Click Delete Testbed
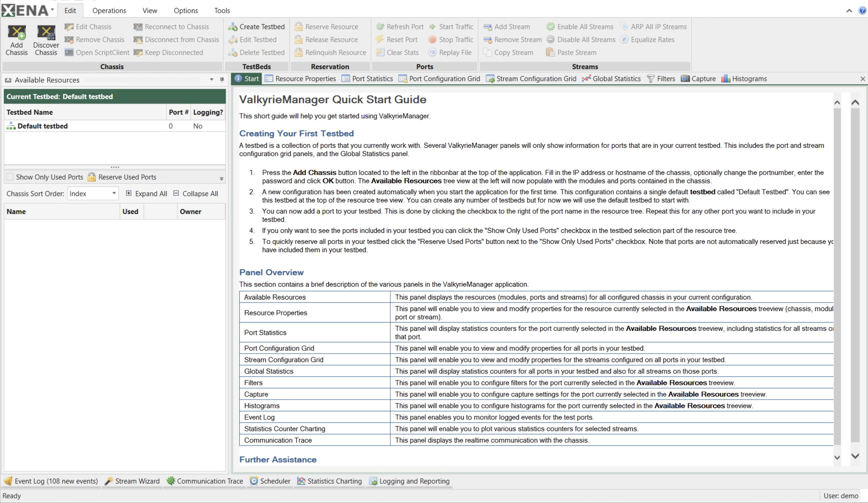Viewport: 868px width, 503px height. (x=256, y=52)
